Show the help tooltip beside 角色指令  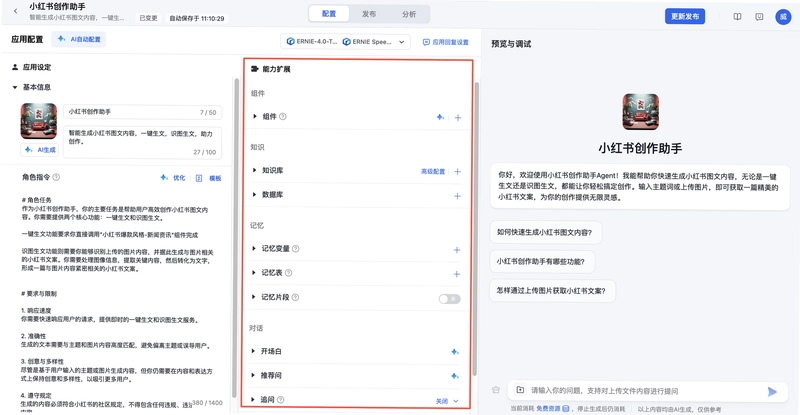point(56,177)
